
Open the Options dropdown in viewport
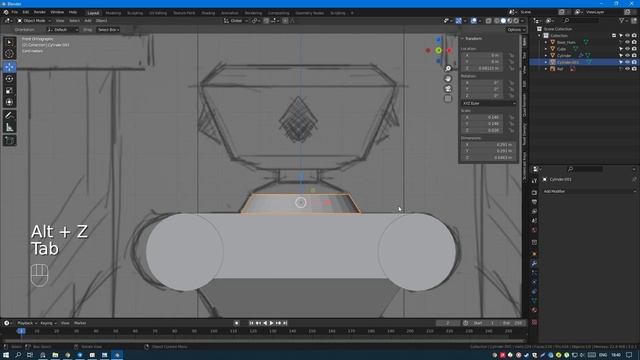tap(516, 30)
